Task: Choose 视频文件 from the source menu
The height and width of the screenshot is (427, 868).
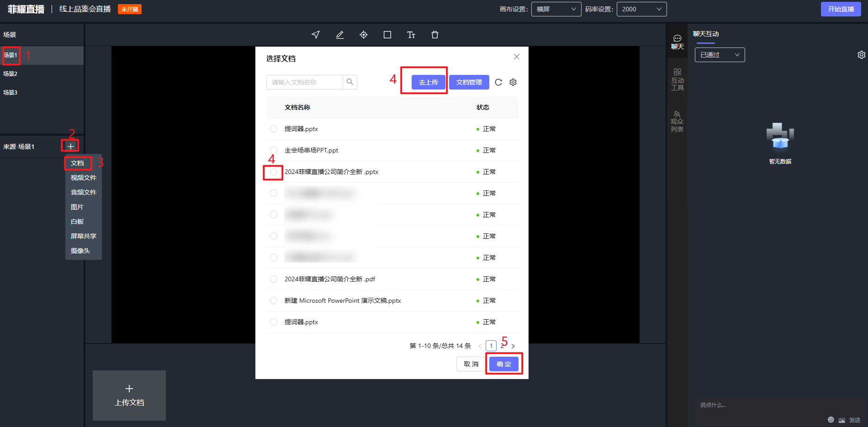Action: tap(84, 178)
